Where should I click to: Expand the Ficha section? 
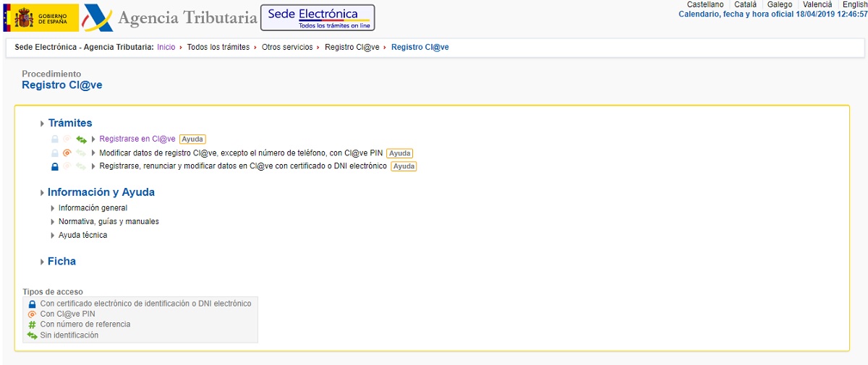(x=61, y=262)
